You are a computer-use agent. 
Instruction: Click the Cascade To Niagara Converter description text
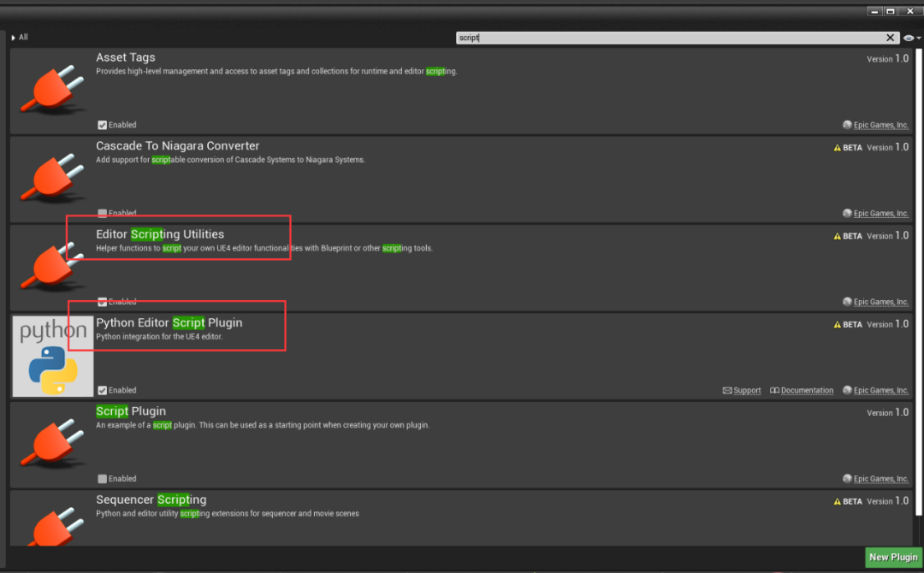[230, 160]
